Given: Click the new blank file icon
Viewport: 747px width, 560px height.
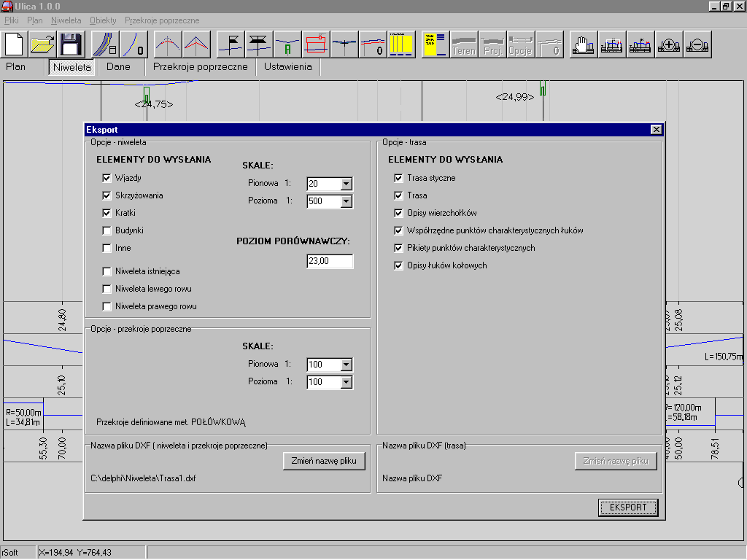Looking at the screenshot, I should tap(15, 44).
